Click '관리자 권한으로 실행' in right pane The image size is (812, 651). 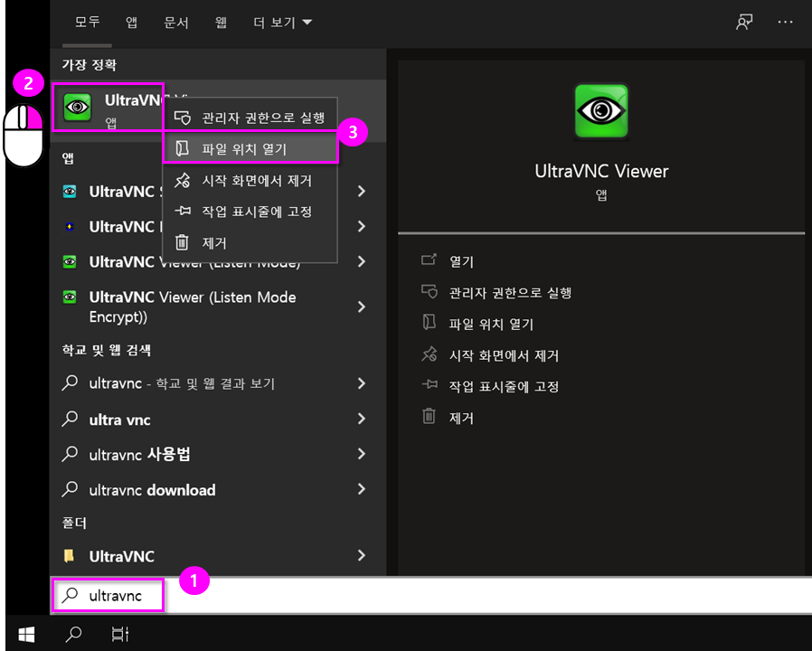510,293
